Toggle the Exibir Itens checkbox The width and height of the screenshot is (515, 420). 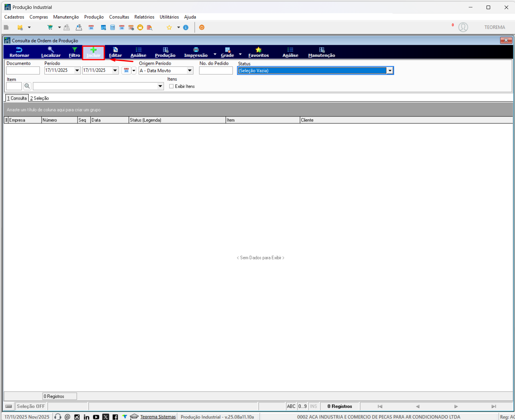(171, 86)
